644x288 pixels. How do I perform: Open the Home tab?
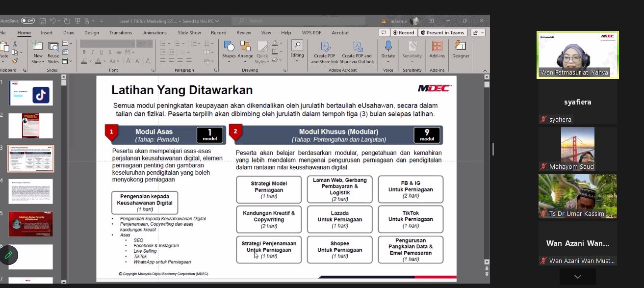(x=24, y=33)
